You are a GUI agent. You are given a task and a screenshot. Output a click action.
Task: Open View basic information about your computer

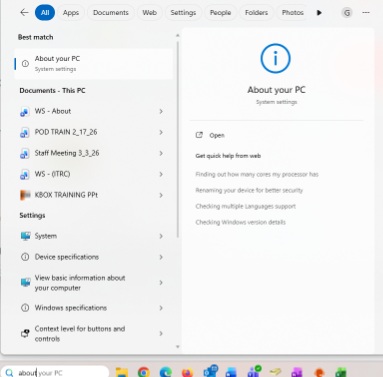coord(80,283)
